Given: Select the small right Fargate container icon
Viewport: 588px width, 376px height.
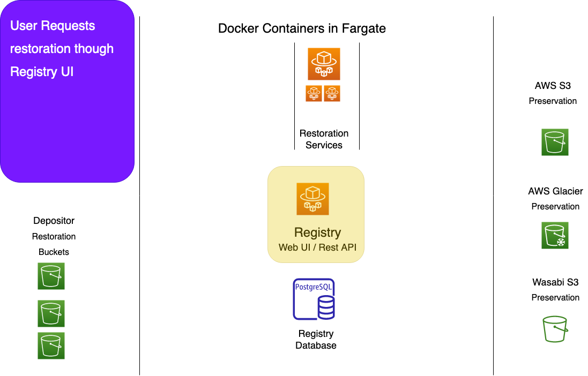Looking at the screenshot, I should (x=332, y=93).
